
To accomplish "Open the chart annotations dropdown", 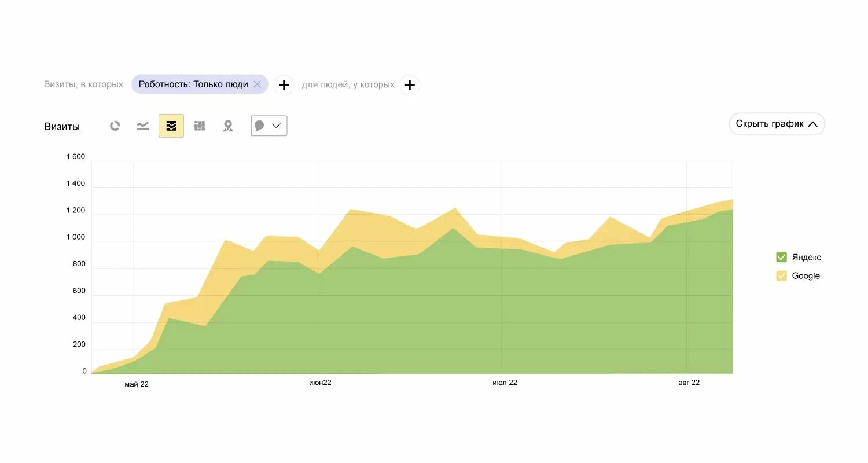I will coord(269,126).
